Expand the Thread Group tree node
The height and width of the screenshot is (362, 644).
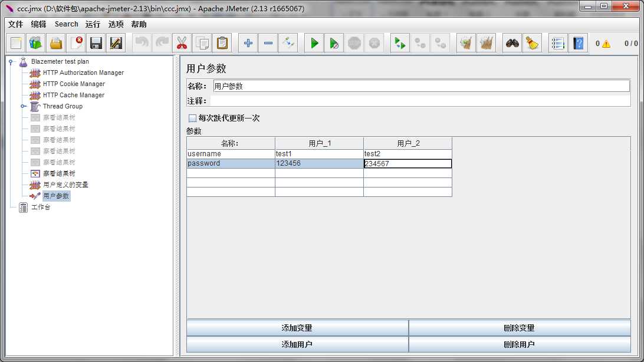pyautogui.click(x=23, y=106)
